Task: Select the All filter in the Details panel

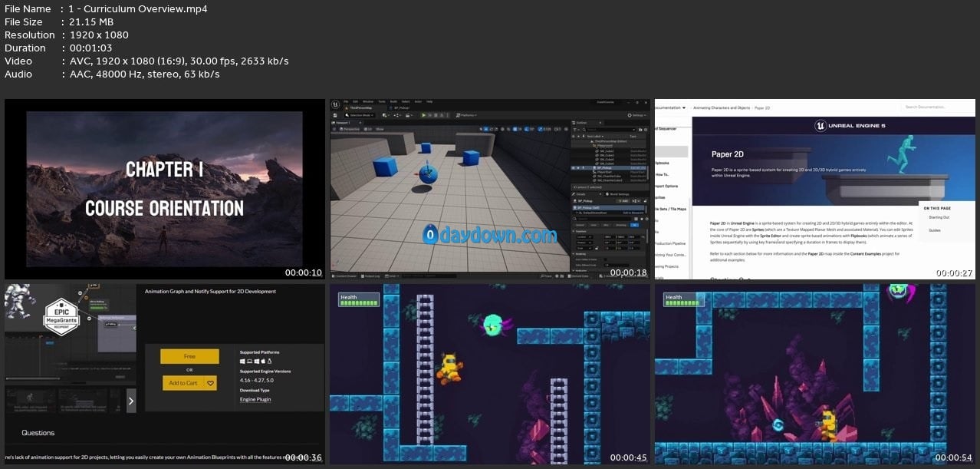Action: point(634,225)
